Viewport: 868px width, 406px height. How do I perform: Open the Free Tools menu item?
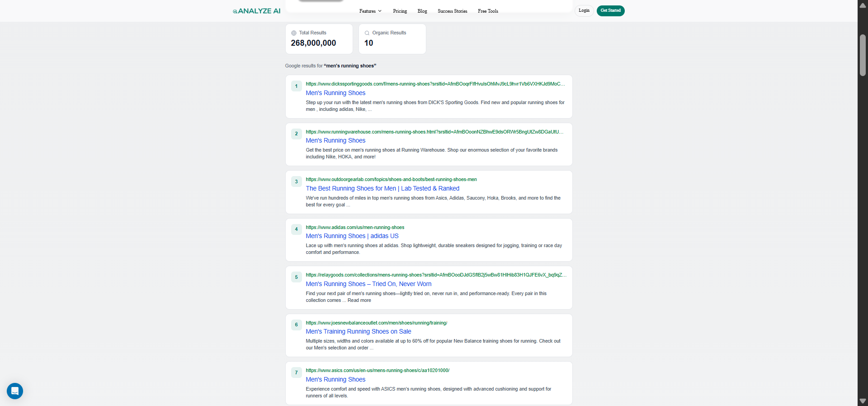coord(488,11)
